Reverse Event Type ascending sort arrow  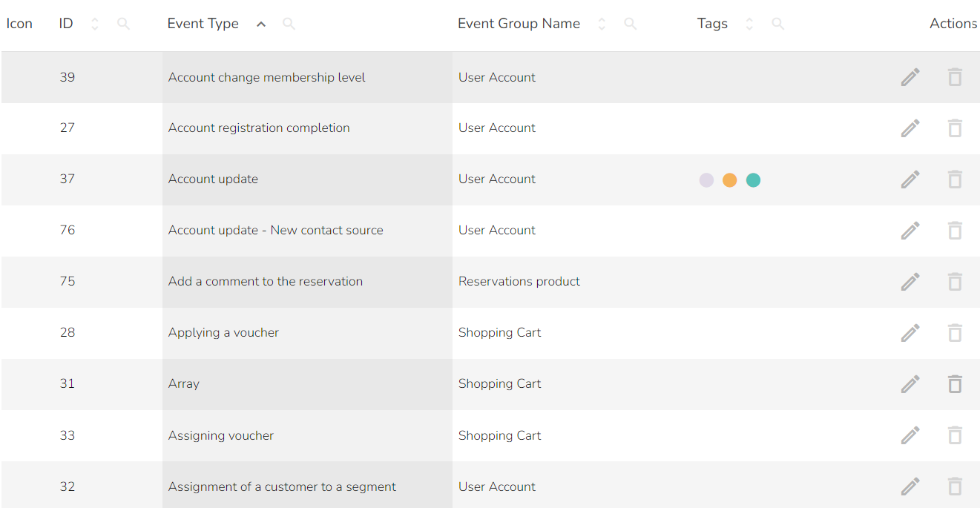pyautogui.click(x=260, y=24)
